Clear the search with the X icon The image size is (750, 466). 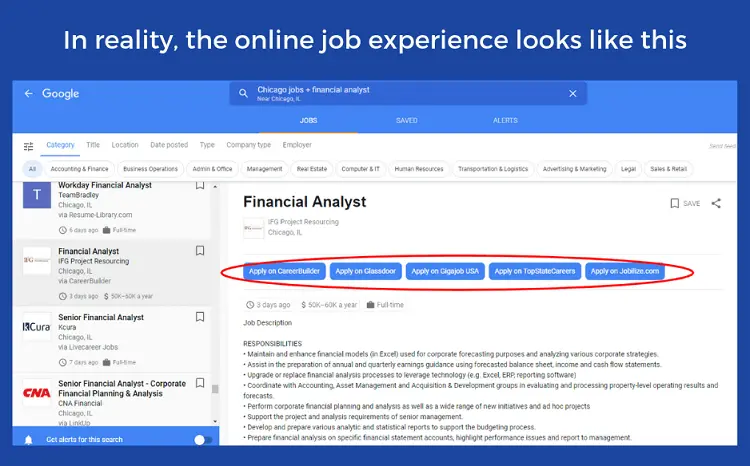tap(573, 94)
